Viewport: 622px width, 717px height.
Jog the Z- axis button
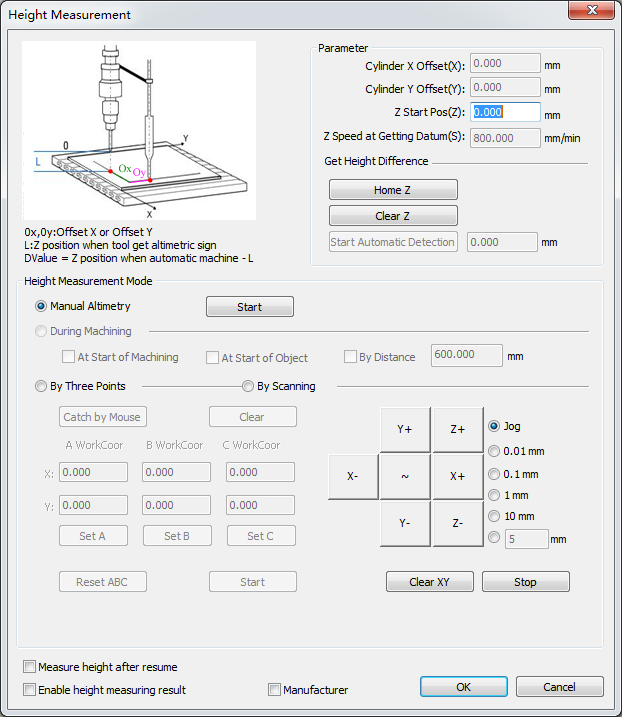(x=458, y=524)
